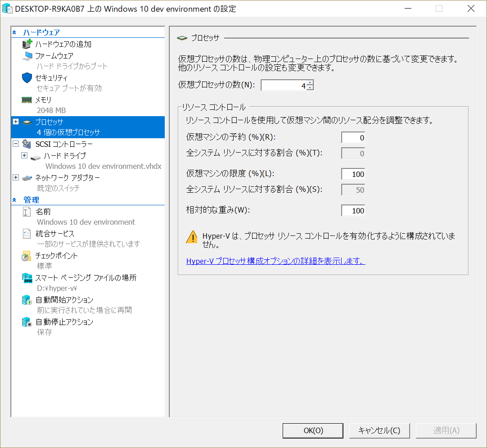Click the ネットワーク アダプター icon
The image size is (487, 448).
[x=26, y=177]
